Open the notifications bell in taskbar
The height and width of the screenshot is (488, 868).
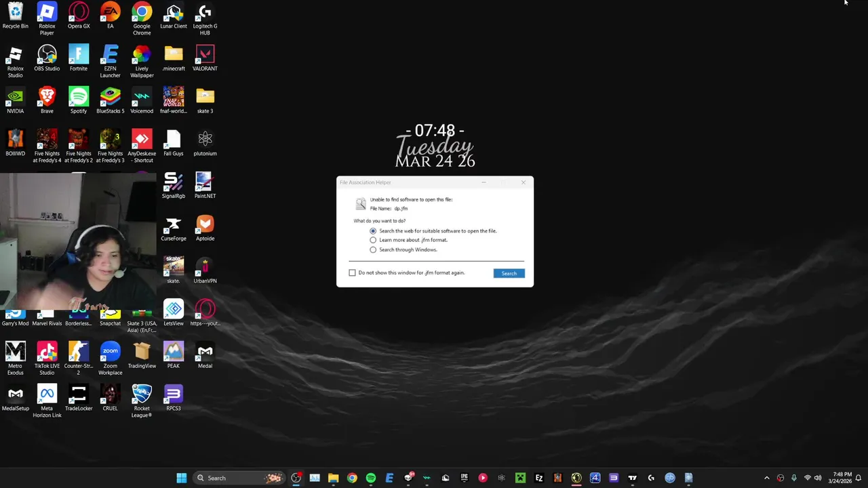coord(858,478)
